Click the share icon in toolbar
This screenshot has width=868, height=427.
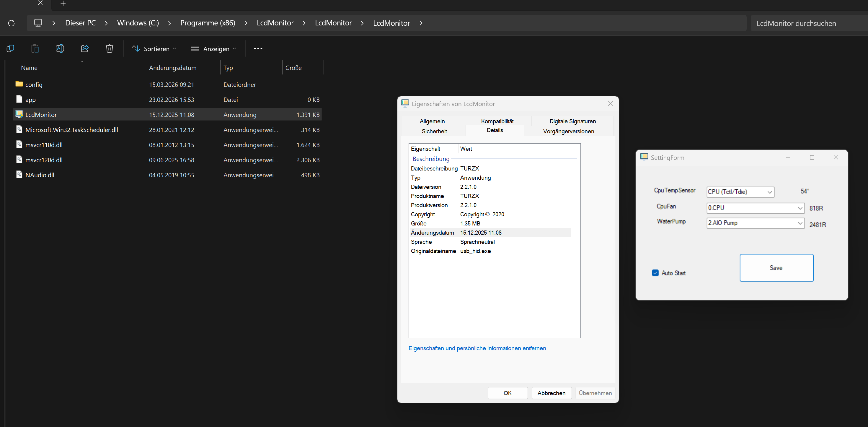click(x=84, y=48)
